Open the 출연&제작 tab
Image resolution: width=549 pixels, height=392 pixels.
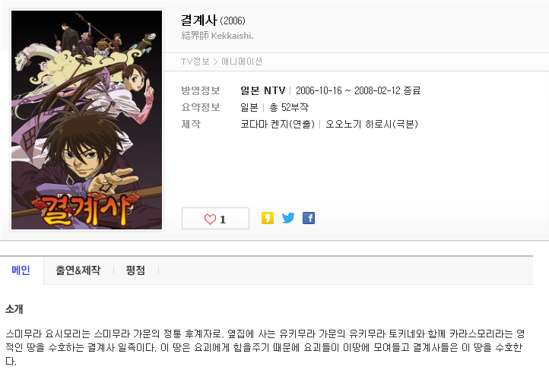(x=78, y=270)
